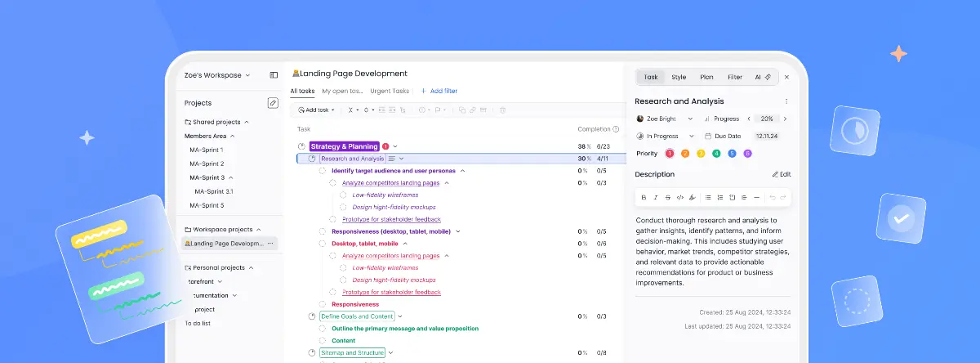This screenshot has height=363, width=980.
Task: Click the link icon in the task toolbar
Action: (x=472, y=110)
